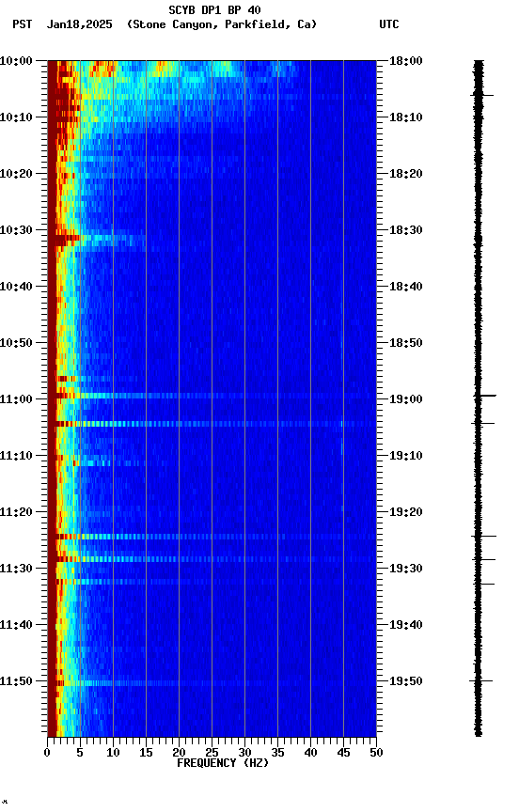The width and height of the screenshot is (519, 812).
Task: Click the date 'Jan18,2025'
Action: pos(79,24)
